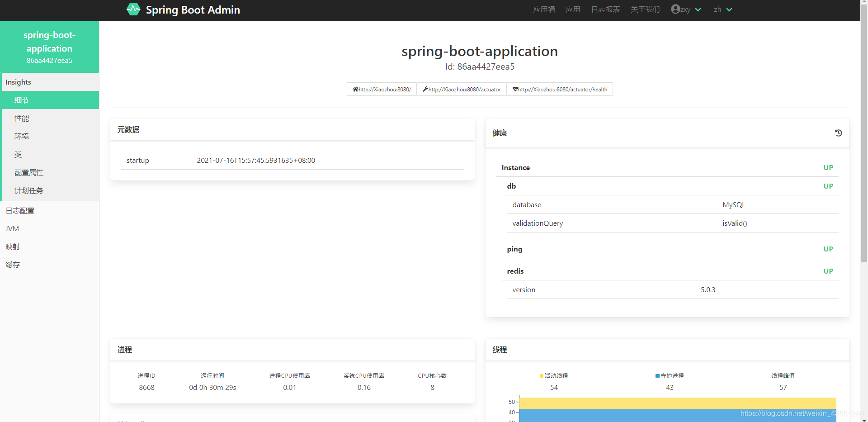Open 关于我们 in the top bar

tap(645, 9)
